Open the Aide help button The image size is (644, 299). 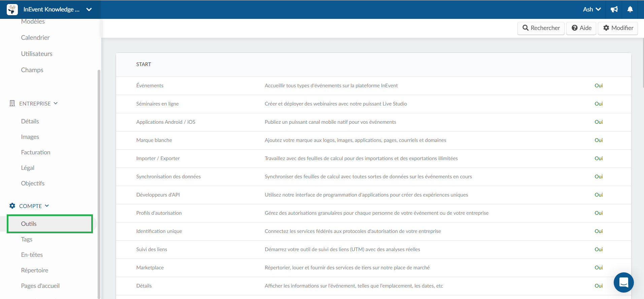(581, 28)
